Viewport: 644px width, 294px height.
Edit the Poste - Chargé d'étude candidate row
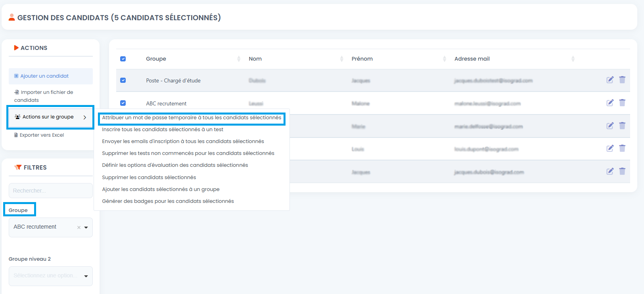tap(610, 80)
